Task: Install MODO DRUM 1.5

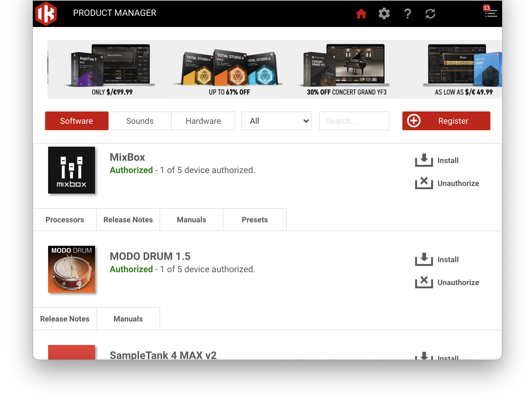Action: pos(437,260)
